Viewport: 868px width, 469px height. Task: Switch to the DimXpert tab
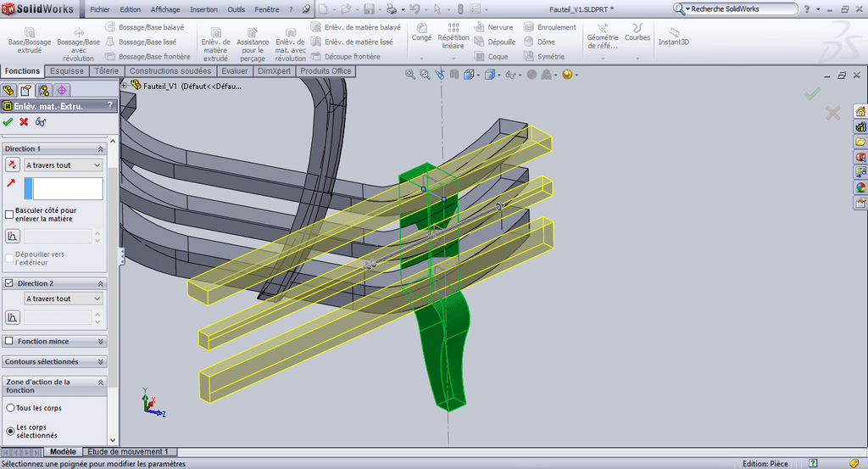tap(274, 71)
